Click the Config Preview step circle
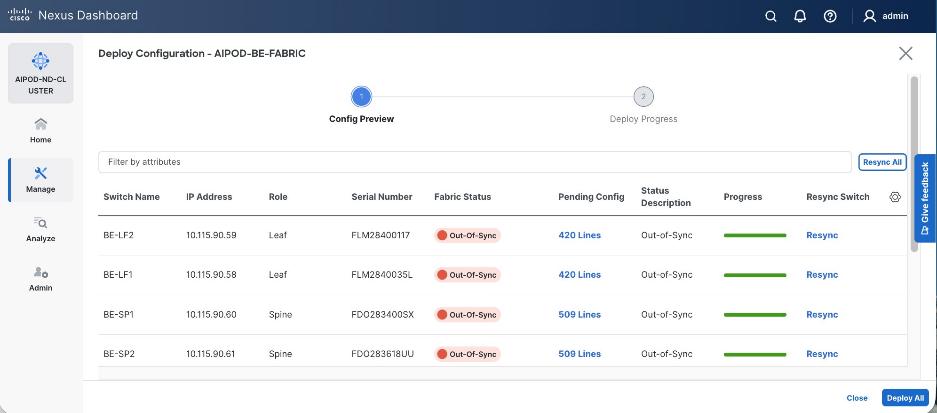937x413 pixels. tap(361, 97)
